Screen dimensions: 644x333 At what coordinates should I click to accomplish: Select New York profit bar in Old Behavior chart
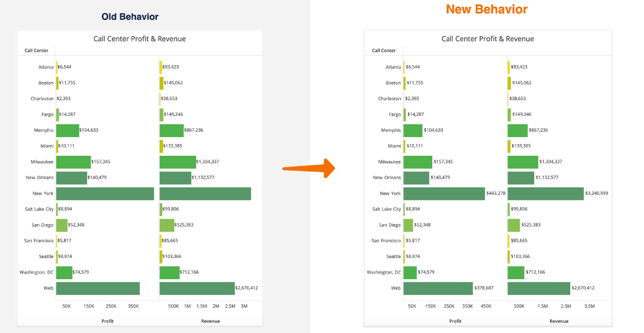click(105, 193)
